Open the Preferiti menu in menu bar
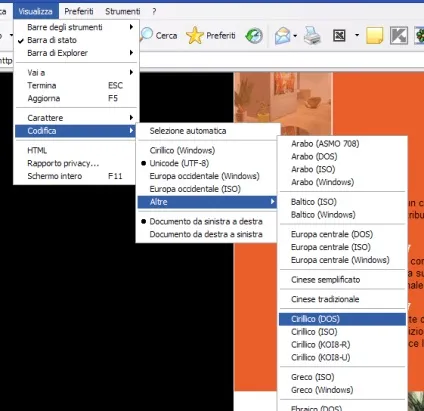The height and width of the screenshot is (411, 424). (79, 11)
